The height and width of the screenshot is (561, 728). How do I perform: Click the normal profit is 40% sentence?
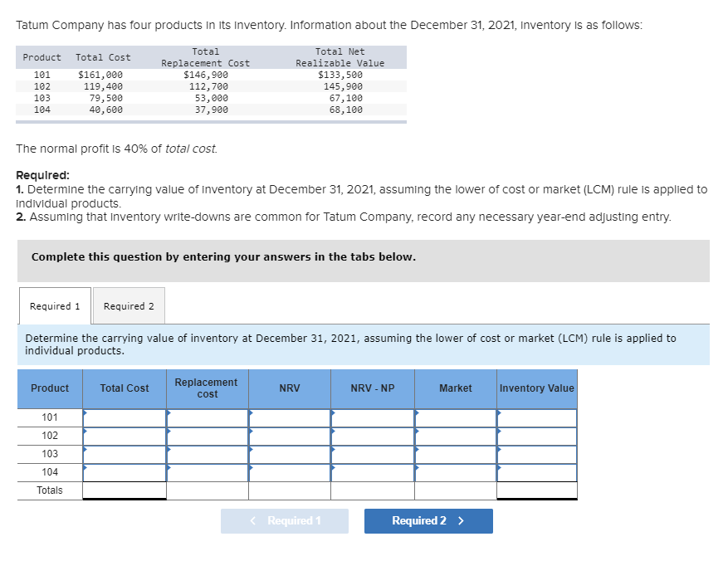point(116,149)
